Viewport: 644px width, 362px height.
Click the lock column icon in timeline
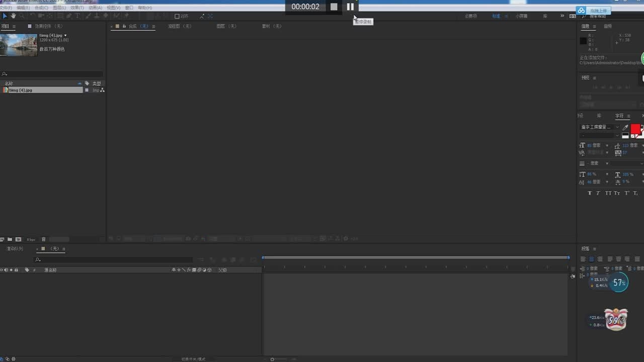click(16, 270)
